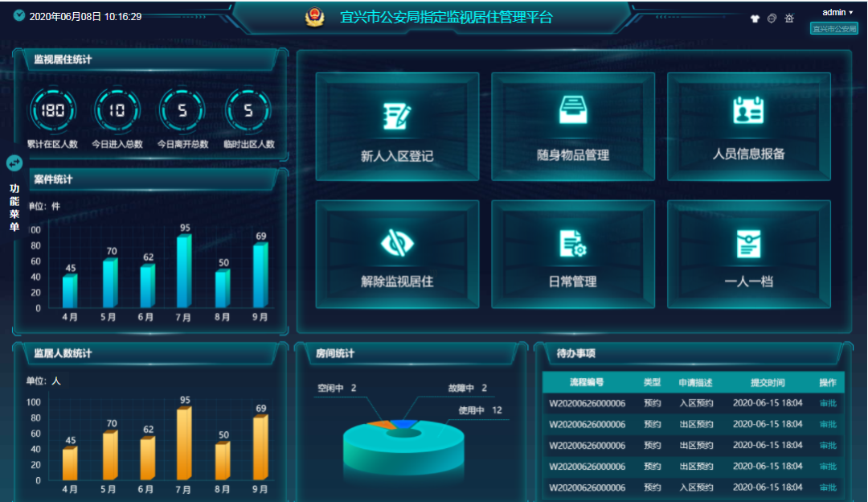
Task: Click 审批 link in last 待办事项 row
Action: pyautogui.click(x=828, y=488)
